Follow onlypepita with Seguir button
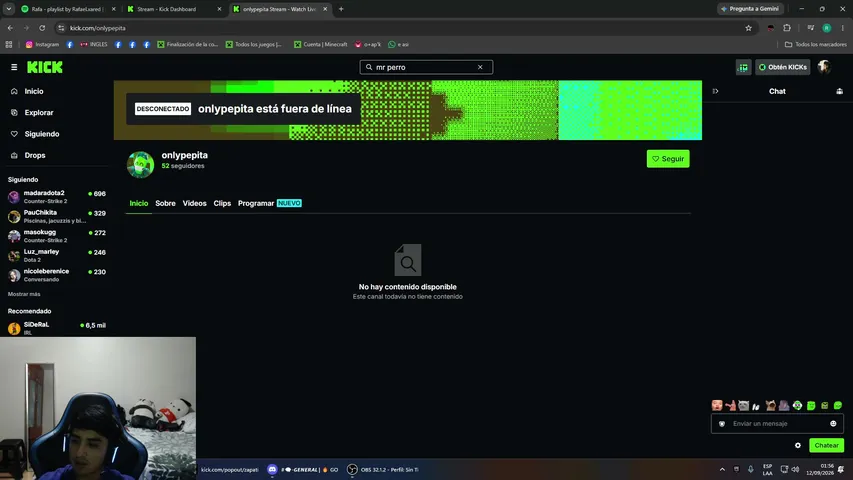 668,159
